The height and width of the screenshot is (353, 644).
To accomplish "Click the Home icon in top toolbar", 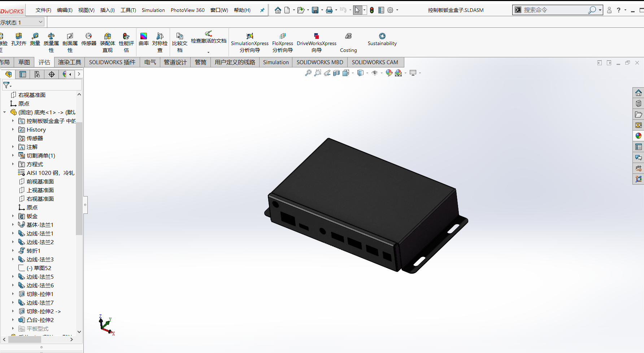I will [x=278, y=10].
